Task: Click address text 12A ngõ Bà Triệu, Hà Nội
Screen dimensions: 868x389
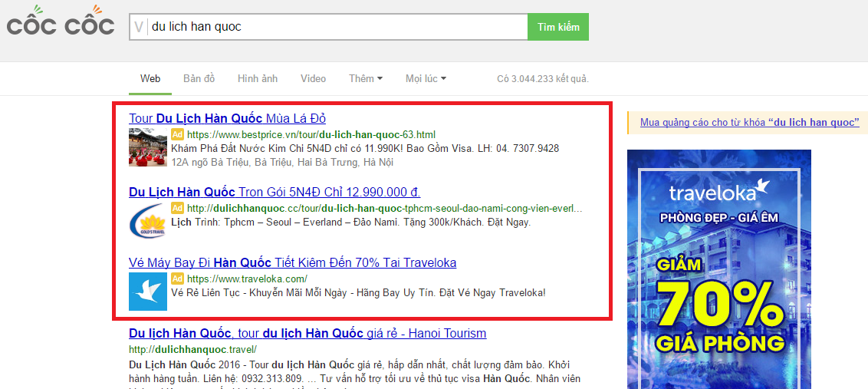Action: point(282,163)
